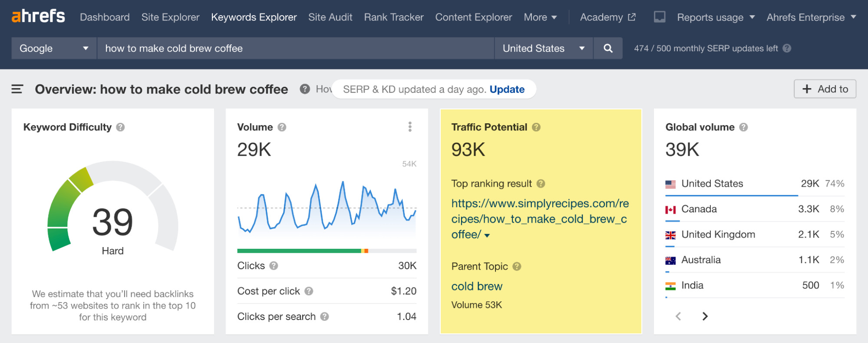
Task: Switch to Site Audit
Action: pyautogui.click(x=330, y=17)
